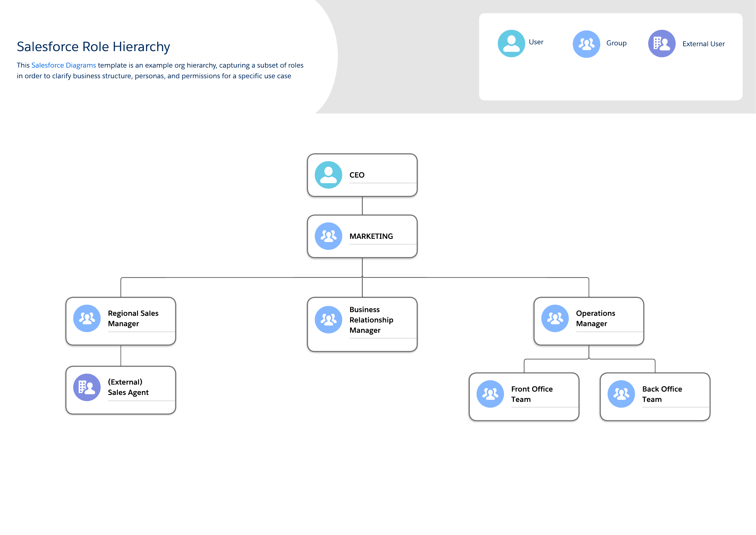Click the Regional Sales Manager label
756x535 pixels.
tap(133, 318)
